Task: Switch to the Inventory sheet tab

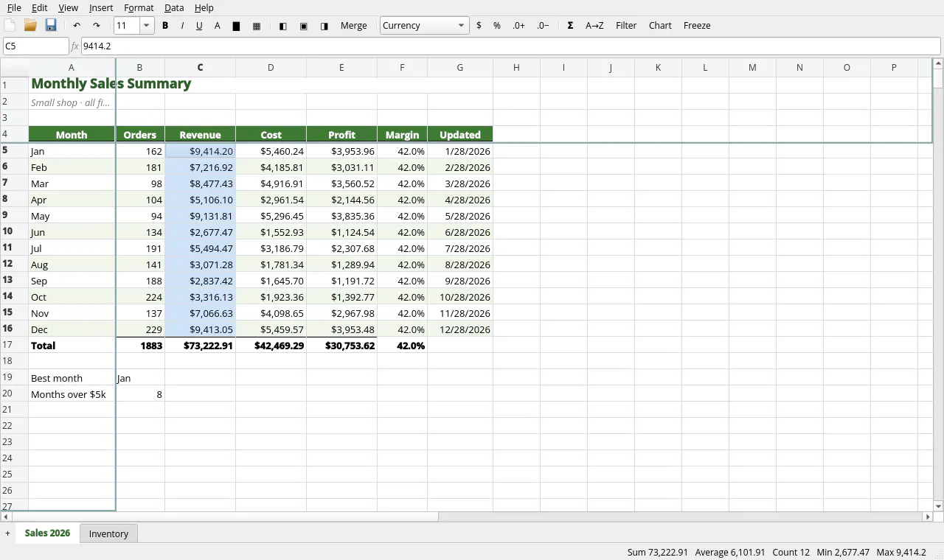Action: (108, 533)
